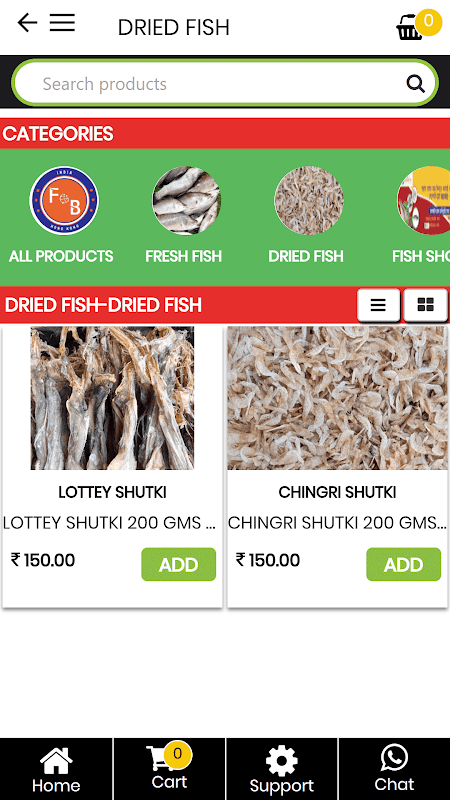Go to the Home tab

tap(56, 769)
